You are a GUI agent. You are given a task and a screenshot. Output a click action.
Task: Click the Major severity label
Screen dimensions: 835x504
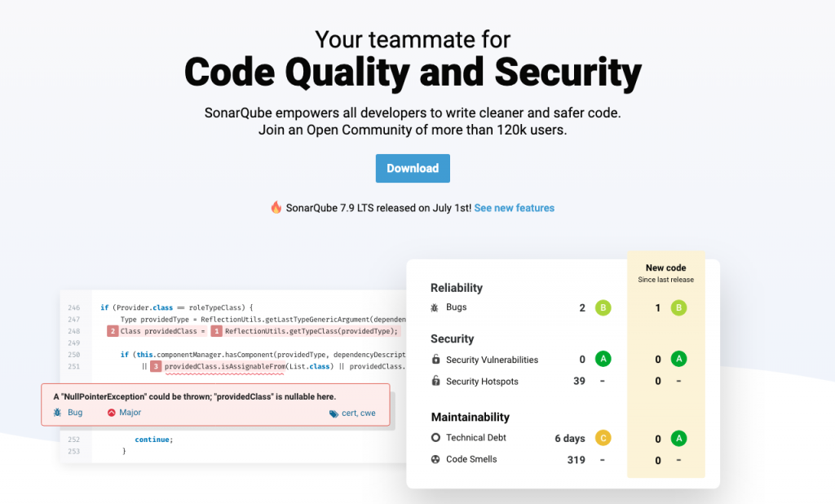coord(130,413)
